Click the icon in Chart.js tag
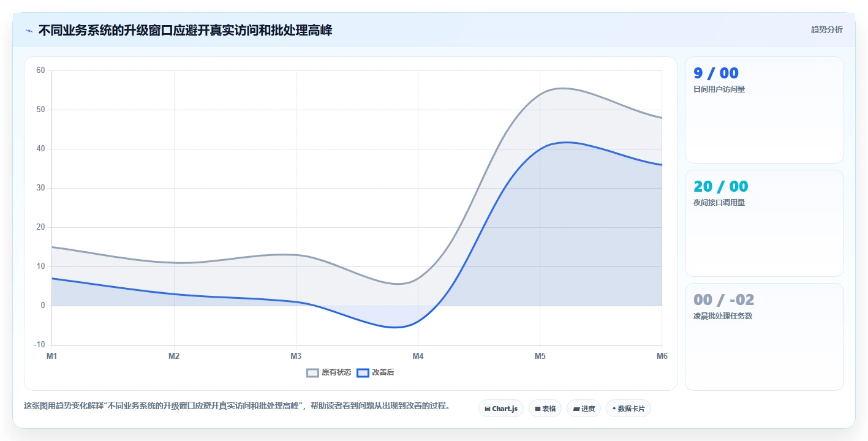Image resolution: width=868 pixels, height=441 pixels. pyautogui.click(x=487, y=409)
